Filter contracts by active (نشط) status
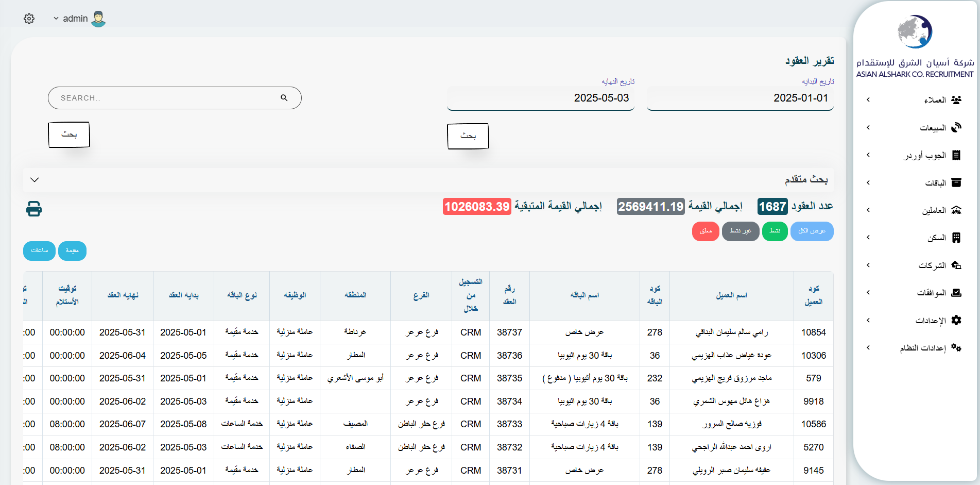The width and height of the screenshot is (980, 485). pyautogui.click(x=775, y=231)
